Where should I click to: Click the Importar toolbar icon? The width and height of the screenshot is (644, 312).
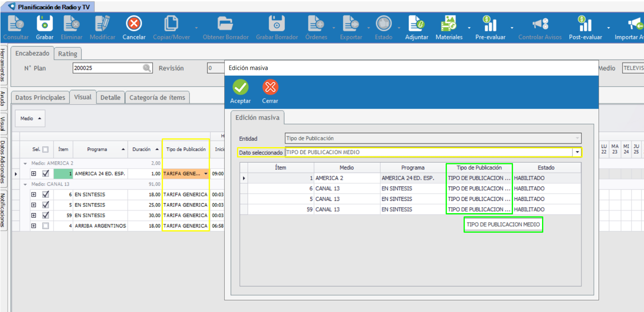(635, 23)
